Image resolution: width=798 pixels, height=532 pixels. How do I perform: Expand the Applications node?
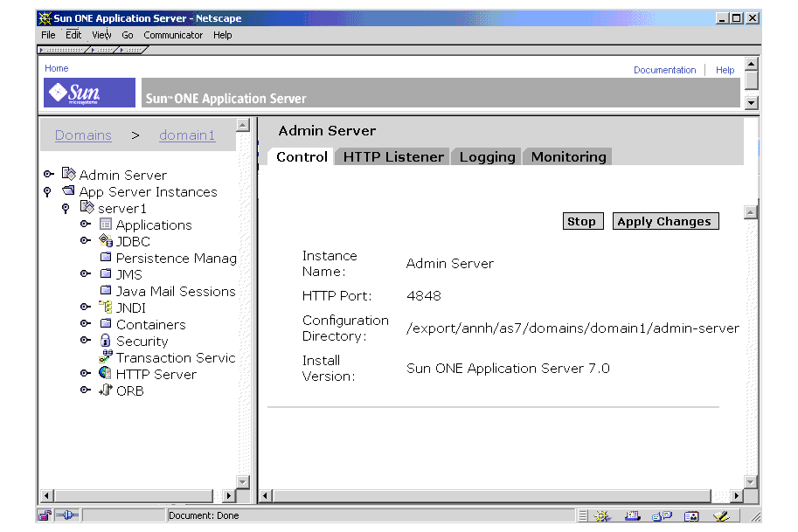pyautogui.click(x=86, y=224)
